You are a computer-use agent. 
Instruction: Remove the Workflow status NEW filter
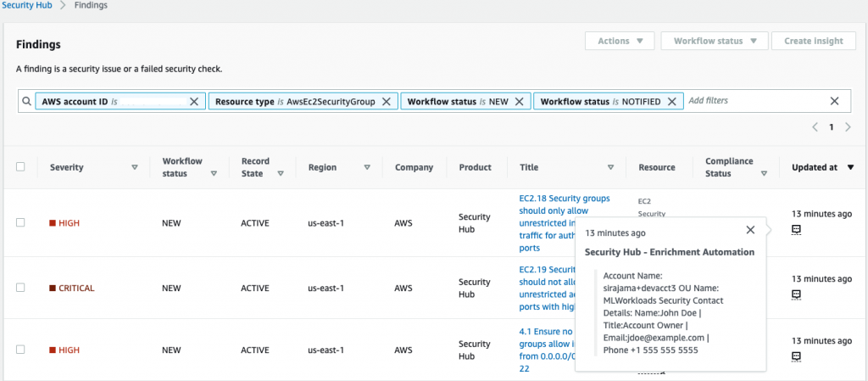click(520, 101)
